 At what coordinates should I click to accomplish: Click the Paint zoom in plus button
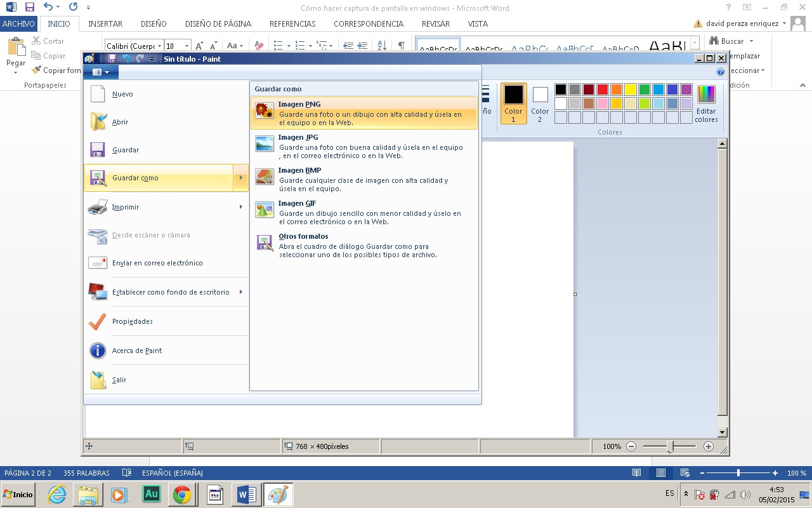point(709,446)
